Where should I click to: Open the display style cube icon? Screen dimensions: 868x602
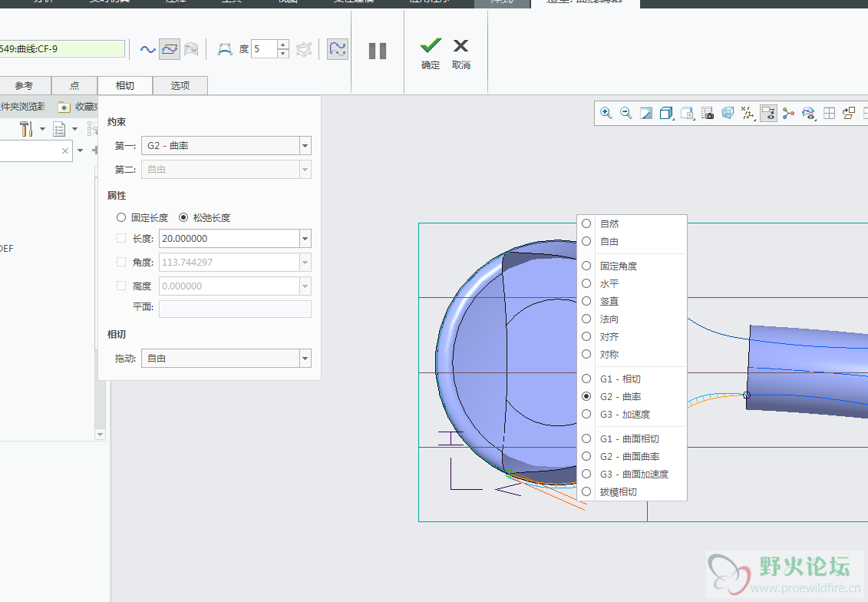click(x=666, y=113)
